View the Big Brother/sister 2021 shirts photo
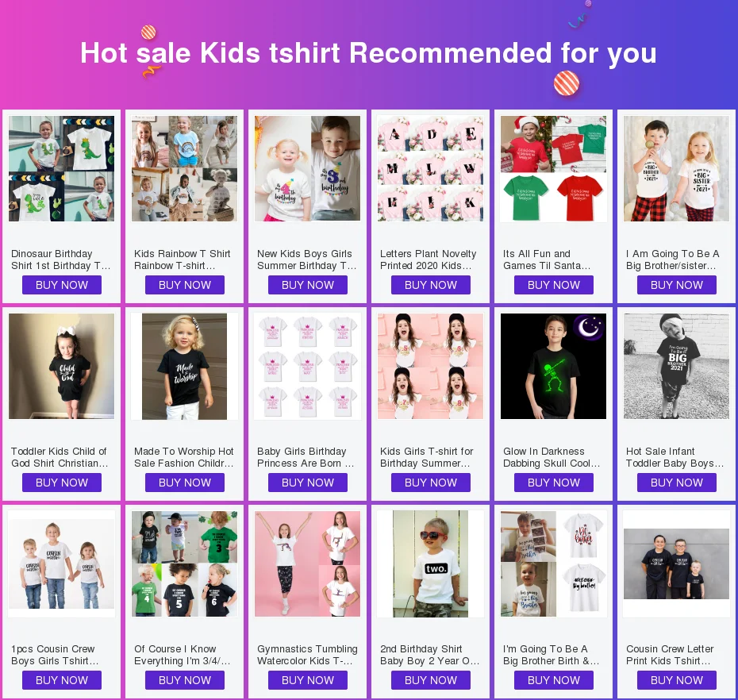Screen dimensions: 738x700 (x=676, y=168)
